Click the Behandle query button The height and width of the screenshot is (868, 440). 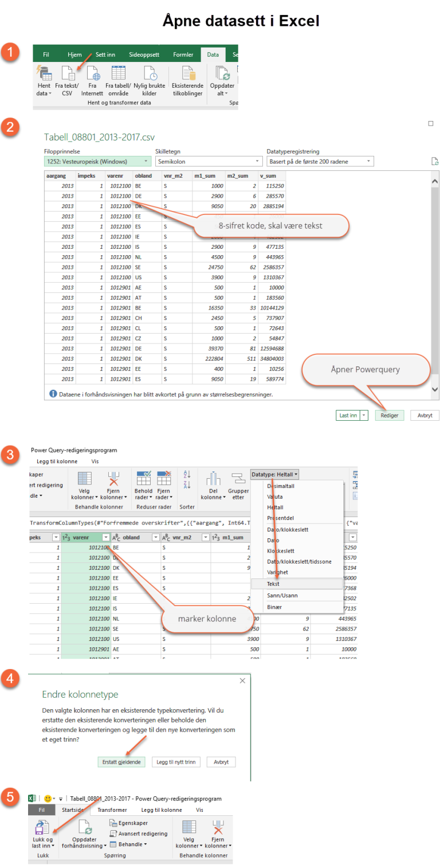tap(128, 844)
